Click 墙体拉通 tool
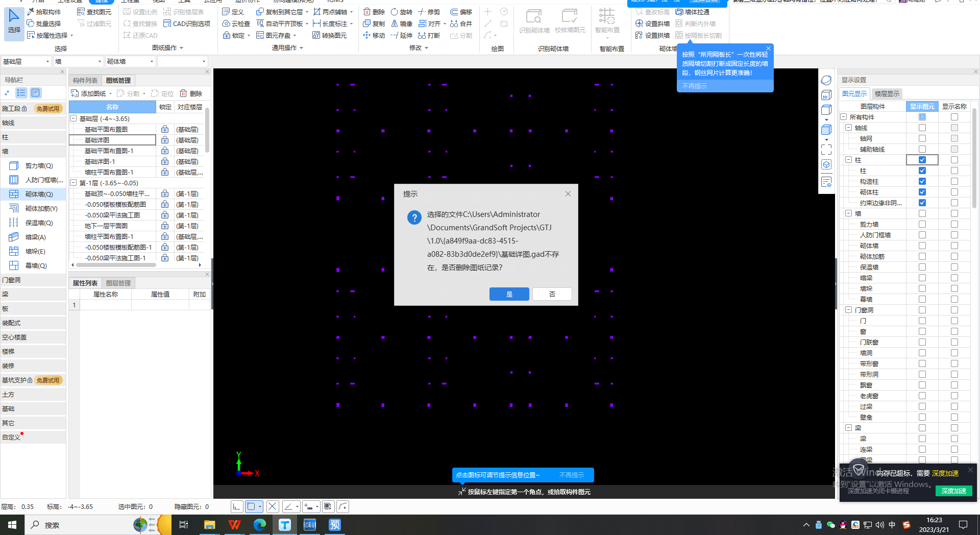 (692, 12)
